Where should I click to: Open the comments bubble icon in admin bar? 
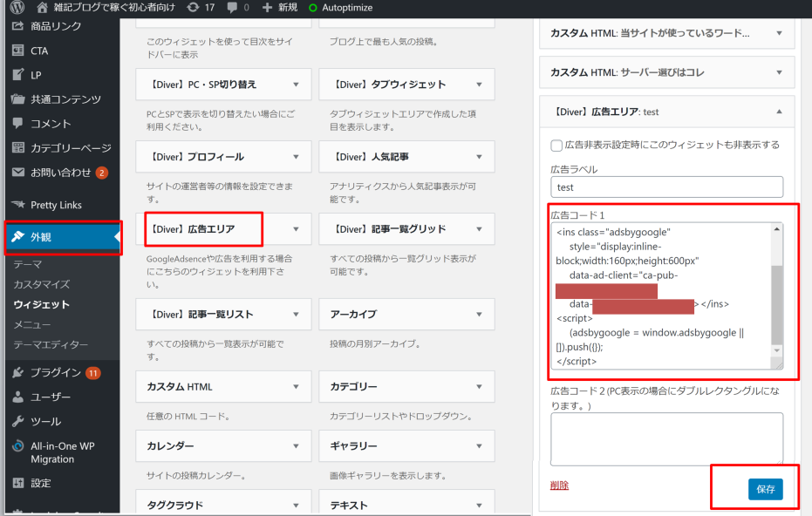tap(232, 8)
